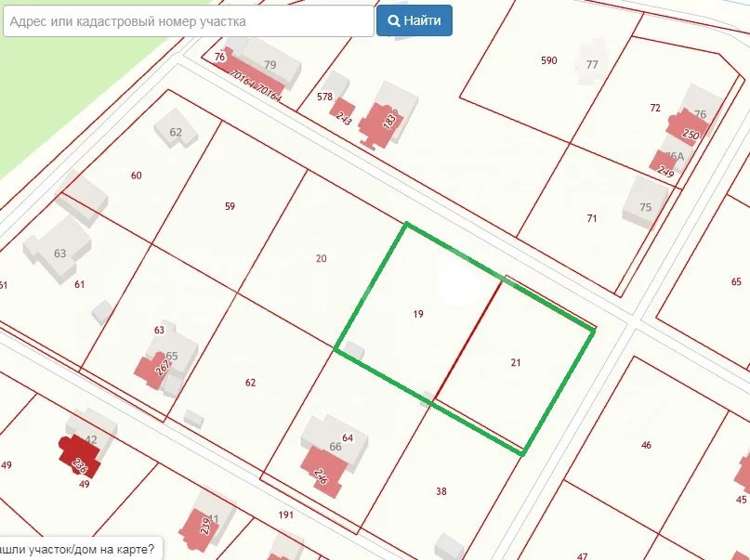Select the highlighted parcel numbered 19
Viewport: 750px width, 560px height.
click(x=419, y=316)
